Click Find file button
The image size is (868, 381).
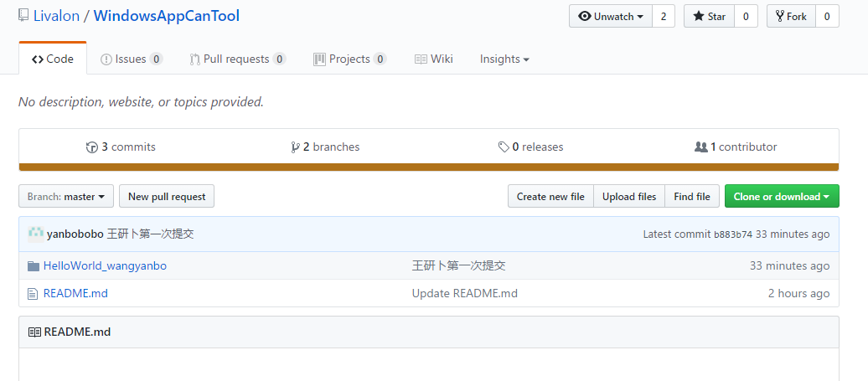[x=692, y=196]
